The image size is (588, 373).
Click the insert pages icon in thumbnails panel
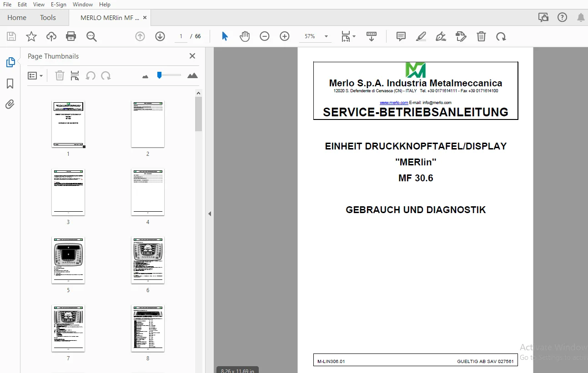pos(75,75)
